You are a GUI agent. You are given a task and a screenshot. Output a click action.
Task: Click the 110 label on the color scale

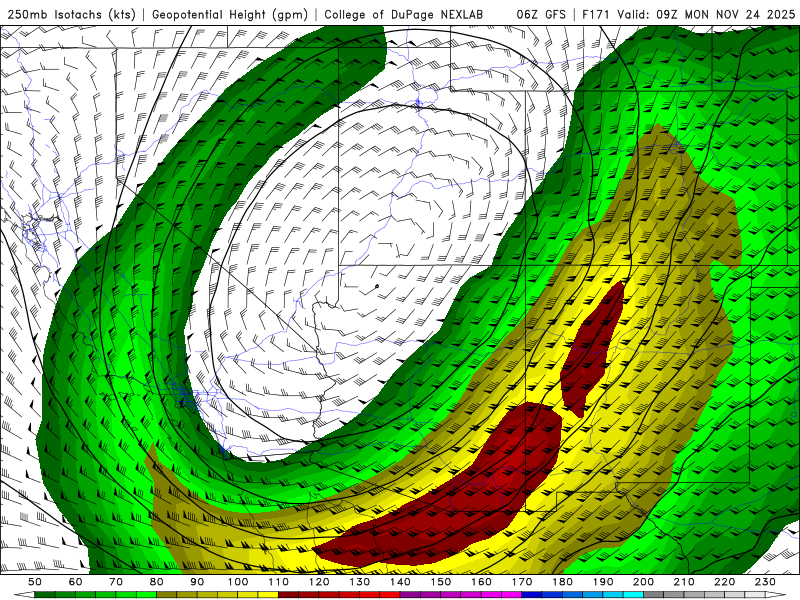(279, 582)
